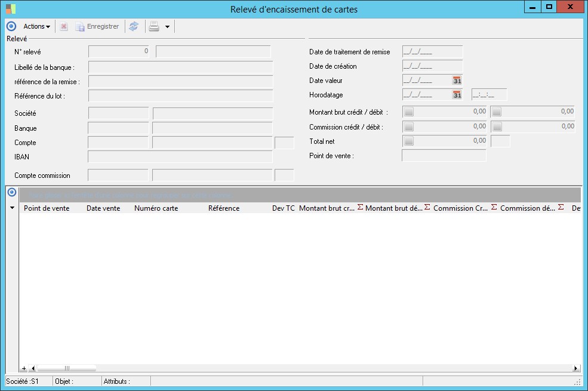Click the red delete icon in toolbar

point(64,26)
